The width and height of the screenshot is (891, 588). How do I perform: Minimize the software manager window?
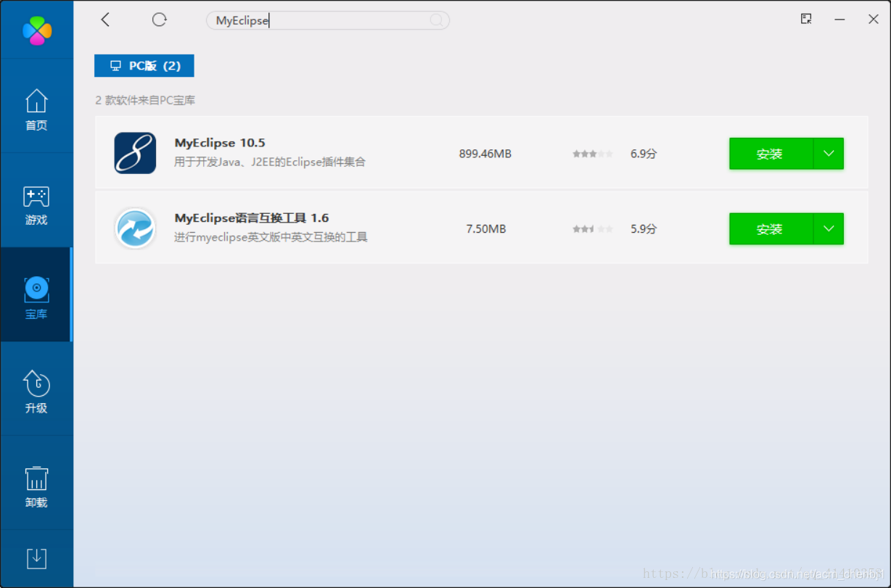click(840, 20)
